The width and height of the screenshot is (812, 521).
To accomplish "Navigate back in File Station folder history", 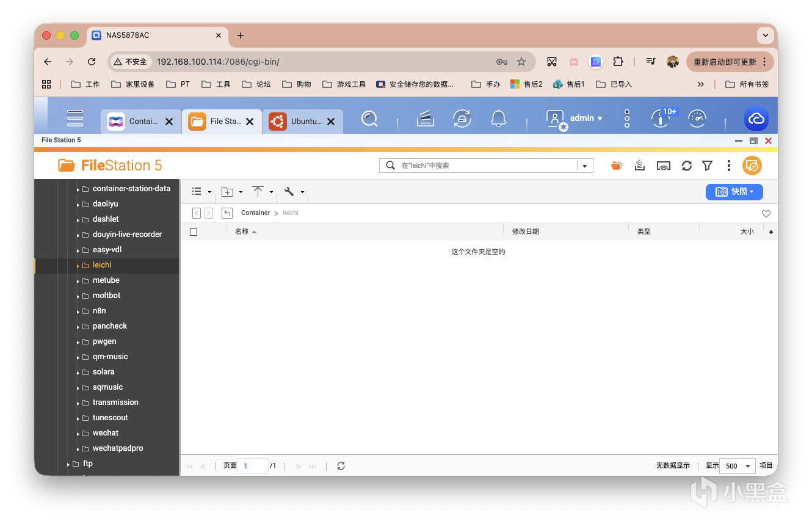I will 197,213.
